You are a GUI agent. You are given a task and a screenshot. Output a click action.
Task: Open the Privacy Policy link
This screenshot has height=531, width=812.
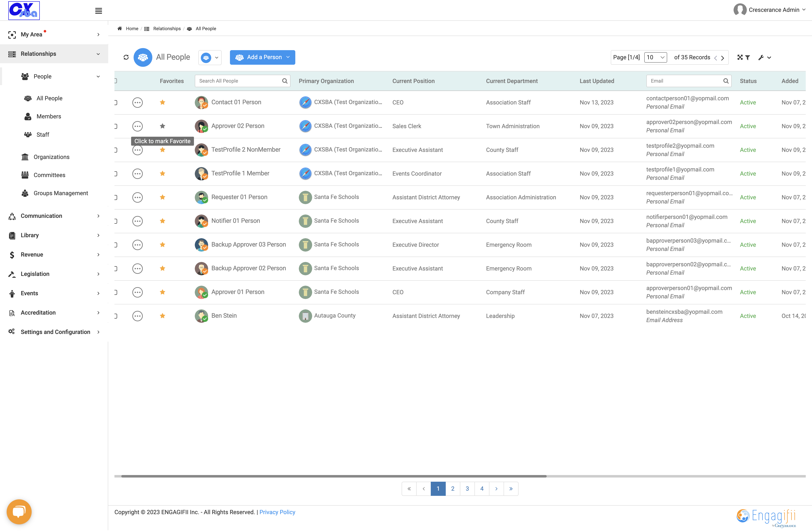(277, 512)
